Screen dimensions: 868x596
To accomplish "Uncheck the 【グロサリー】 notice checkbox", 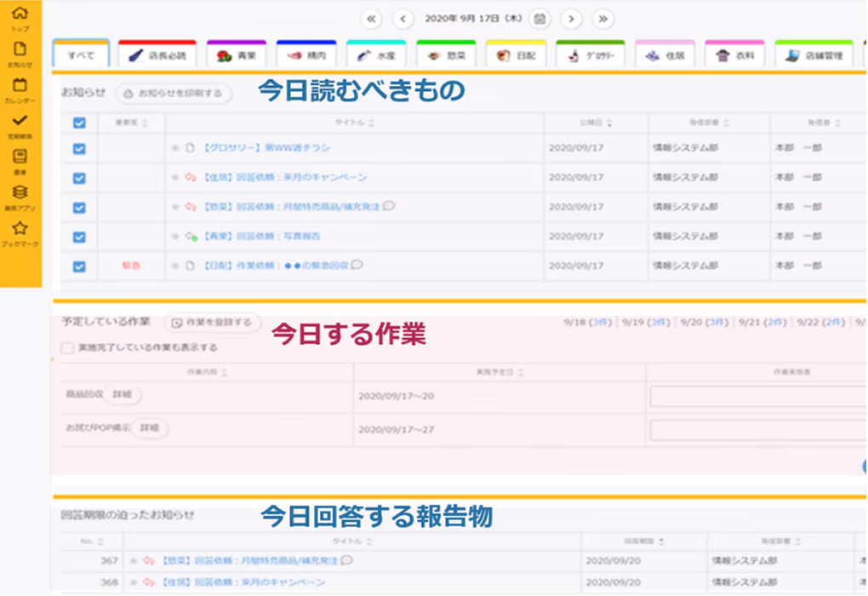I will pyautogui.click(x=79, y=149).
